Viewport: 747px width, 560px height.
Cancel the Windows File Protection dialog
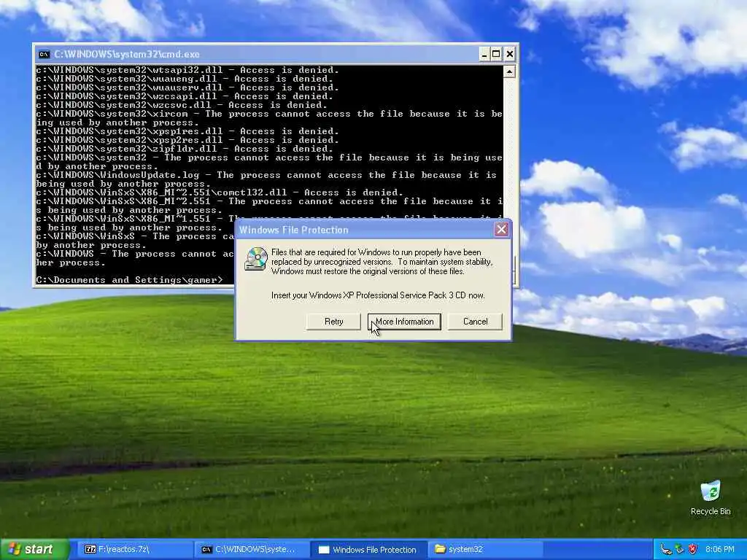[x=475, y=322]
